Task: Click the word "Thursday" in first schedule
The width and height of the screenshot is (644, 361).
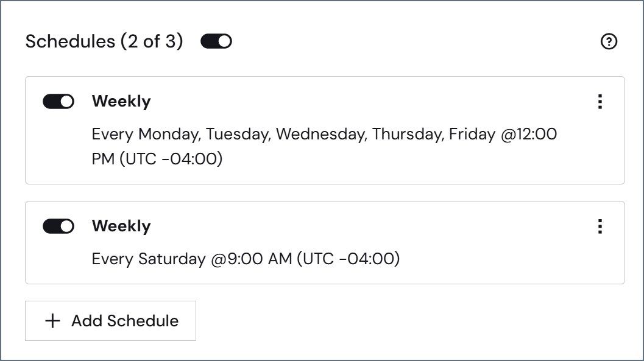Action: click(408, 135)
